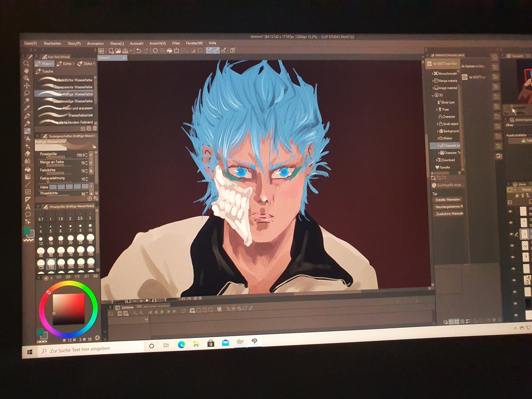Select the Zoom magnifier tool

point(26,64)
